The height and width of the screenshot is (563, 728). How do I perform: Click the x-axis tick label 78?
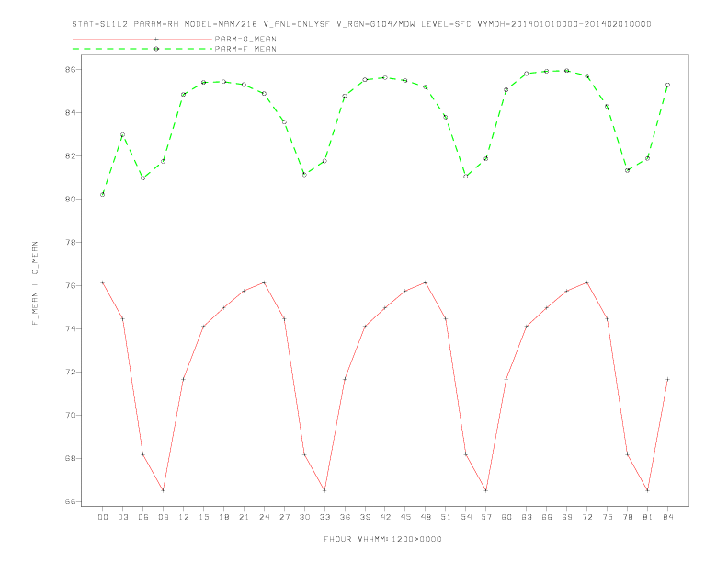click(627, 517)
